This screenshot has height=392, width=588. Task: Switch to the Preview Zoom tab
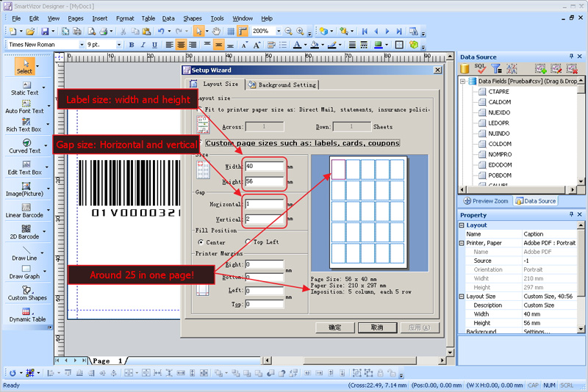(x=486, y=201)
